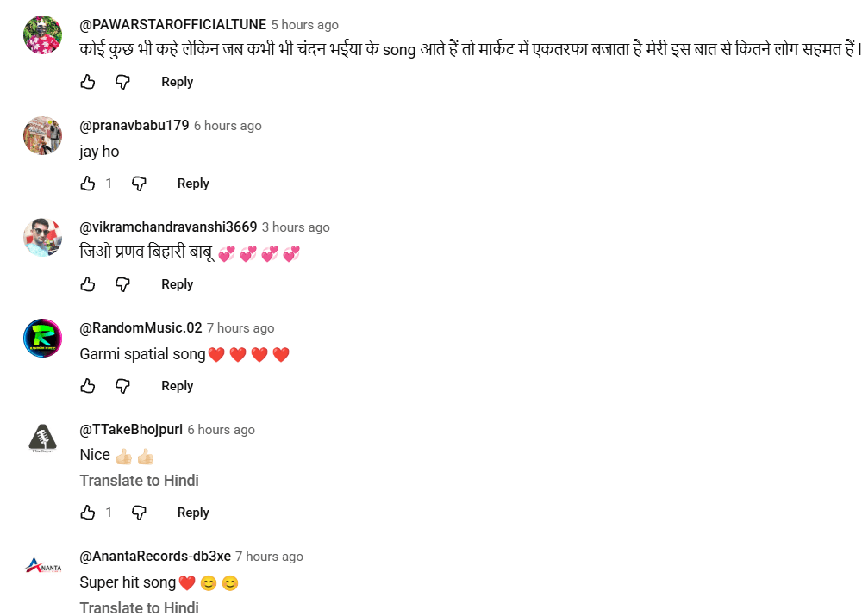Like the "Nice" comment by @TTakeBhojpuri

coord(88,513)
